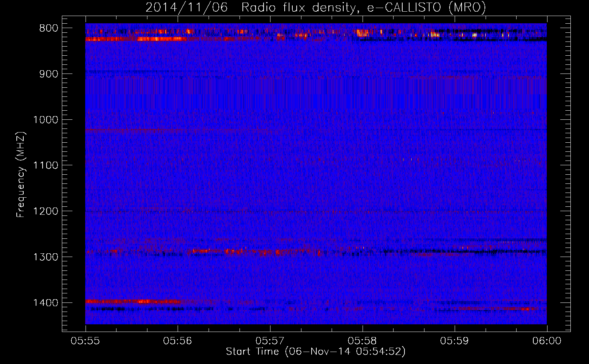Click the 05:56 time tick label
The width and height of the screenshot is (589, 364).
tap(178, 341)
